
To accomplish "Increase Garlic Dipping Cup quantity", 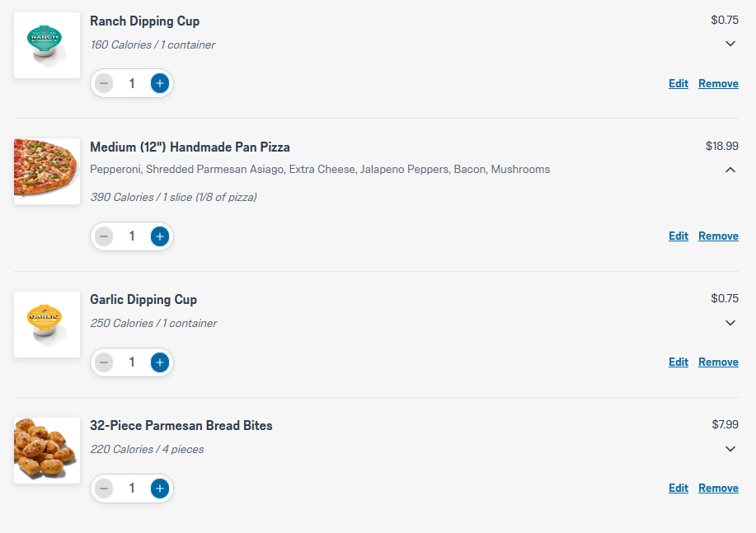I will 160,362.
